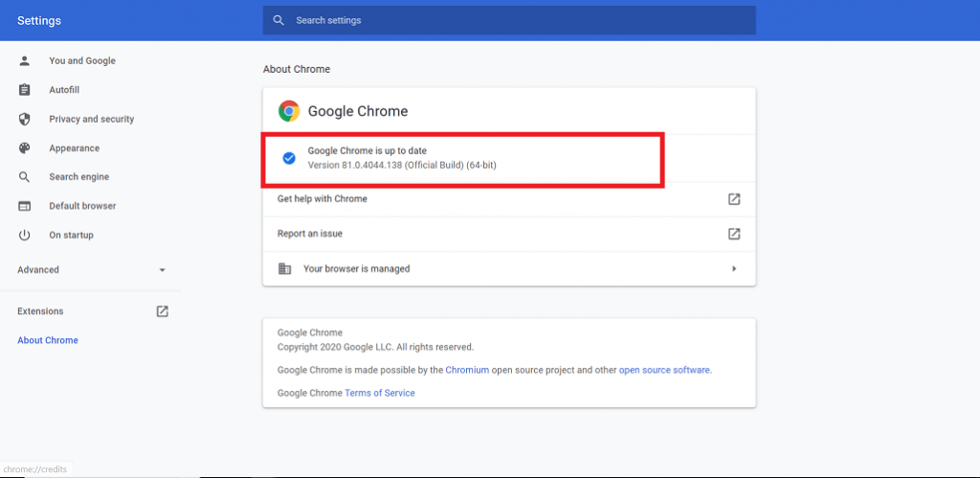Focus the Search settings field

coord(509,21)
